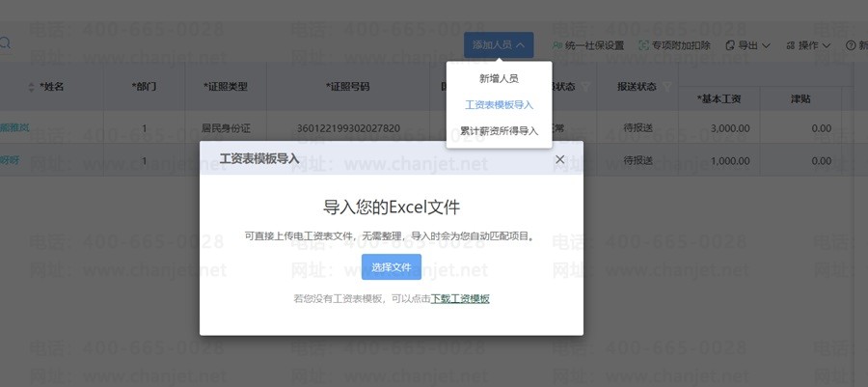The width and height of the screenshot is (868, 387).
Task: Select 工资表模板导入 menu entry
Action: click(x=499, y=104)
